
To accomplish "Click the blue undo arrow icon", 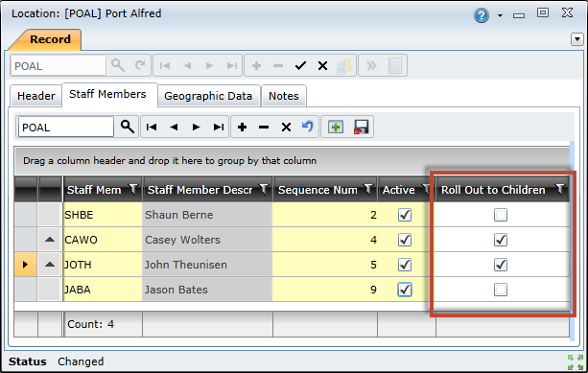I will [x=308, y=127].
